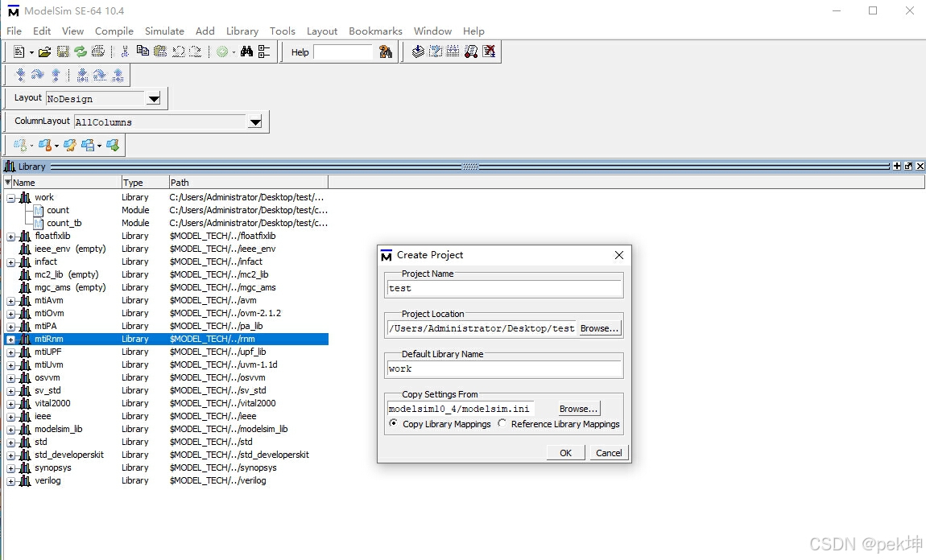Click the Type column header
Viewport: 926px width, 560px height.
(145, 183)
